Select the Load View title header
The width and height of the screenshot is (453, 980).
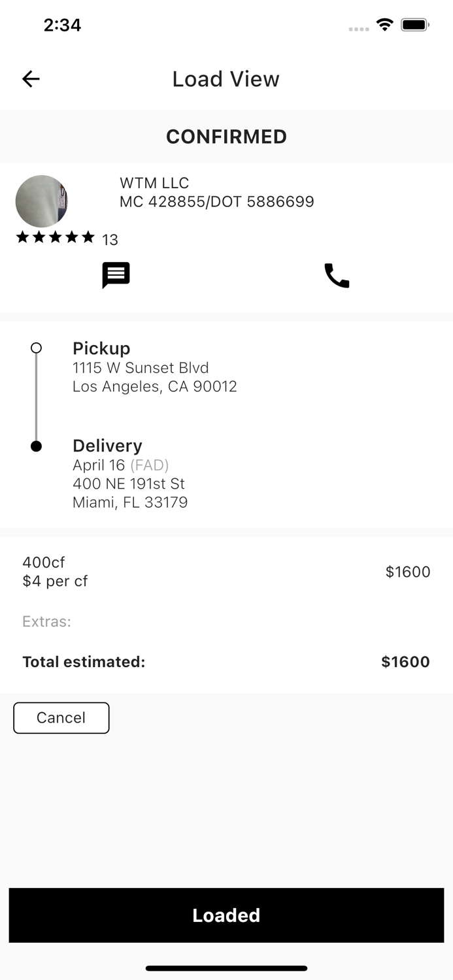226,78
